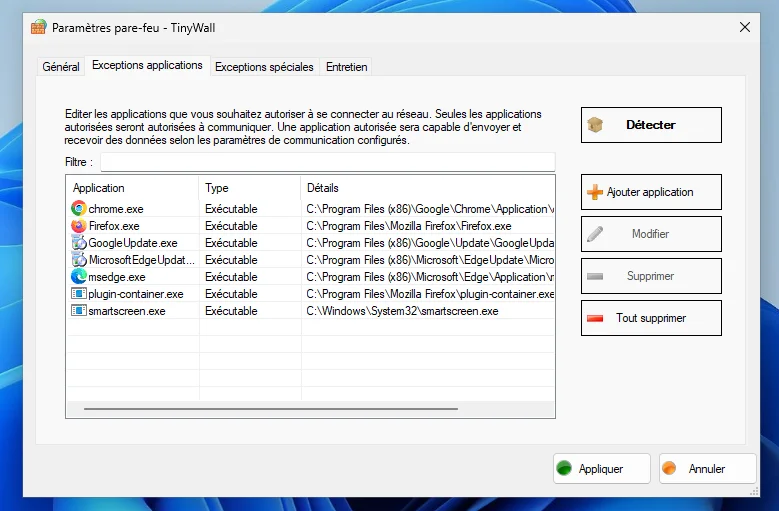The width and height of the screenshot is (779, 511).
Task: Click the green circle icon on Appliquer
Action: point(564,468)
